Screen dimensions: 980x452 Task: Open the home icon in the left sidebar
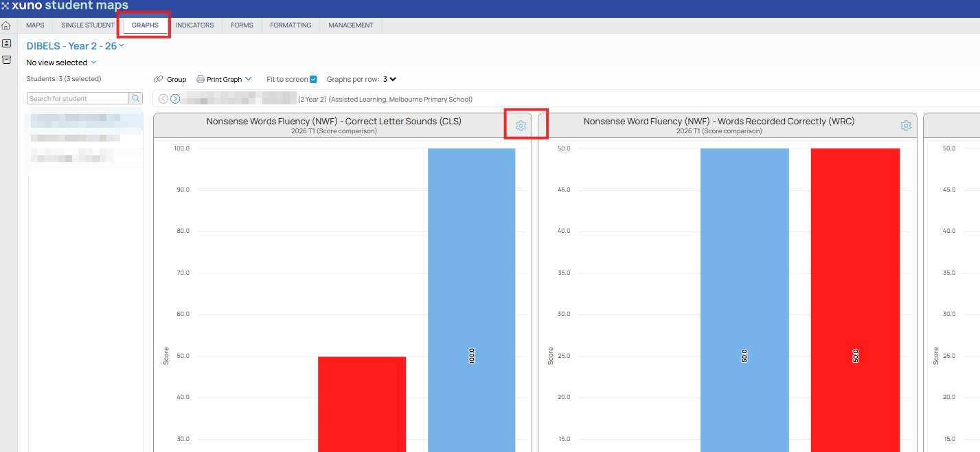[x=6, y=26]
